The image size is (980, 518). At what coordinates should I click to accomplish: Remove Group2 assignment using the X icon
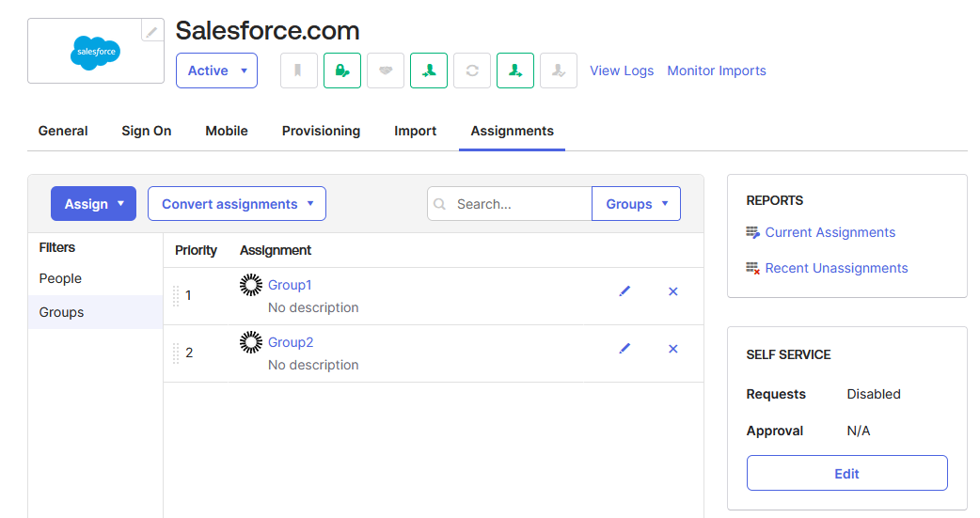coord(673,349)
